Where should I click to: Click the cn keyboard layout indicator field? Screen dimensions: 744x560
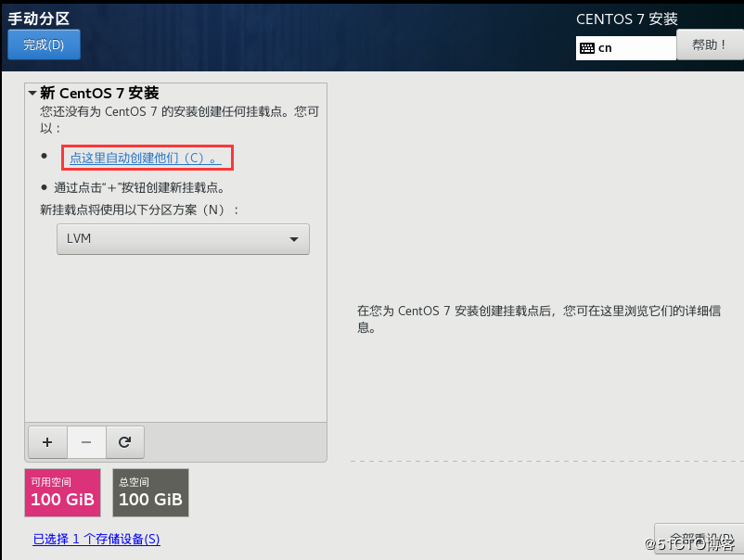(x=626, y=48)
